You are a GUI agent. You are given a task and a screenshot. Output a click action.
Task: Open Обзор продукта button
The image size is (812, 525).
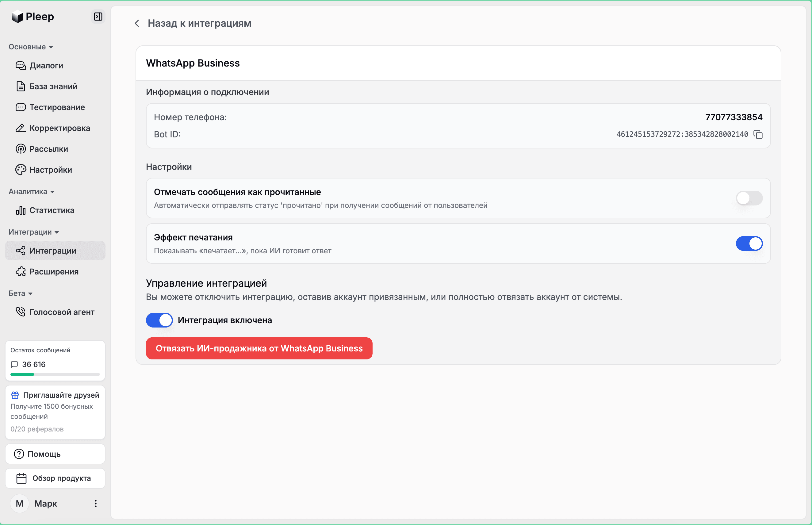click(x=55, y=478)
